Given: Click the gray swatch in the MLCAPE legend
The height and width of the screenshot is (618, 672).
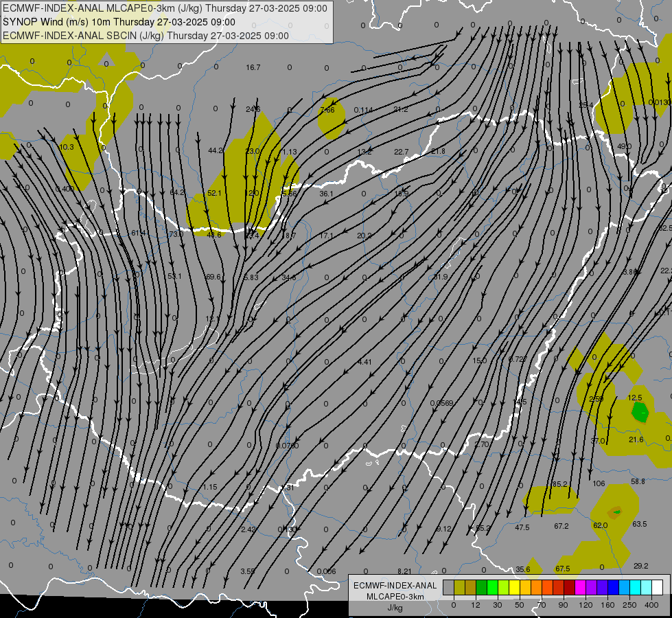Looking at the screenshot, I should click(x=448, y=588).
